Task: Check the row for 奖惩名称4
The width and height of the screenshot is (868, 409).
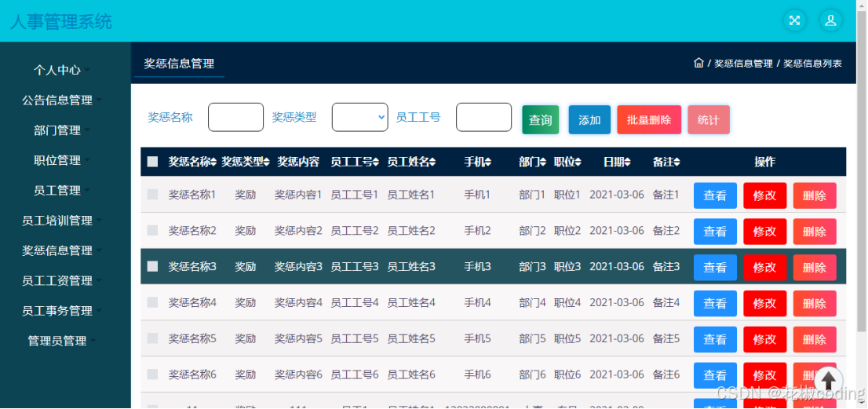Action: coord(152,302)
